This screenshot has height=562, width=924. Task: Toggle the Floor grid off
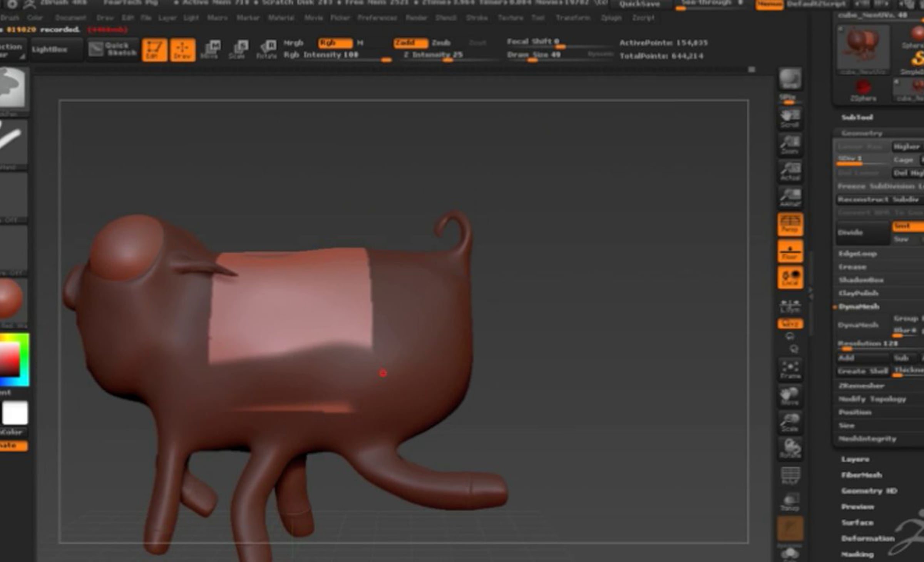click(x=790, y=251)
